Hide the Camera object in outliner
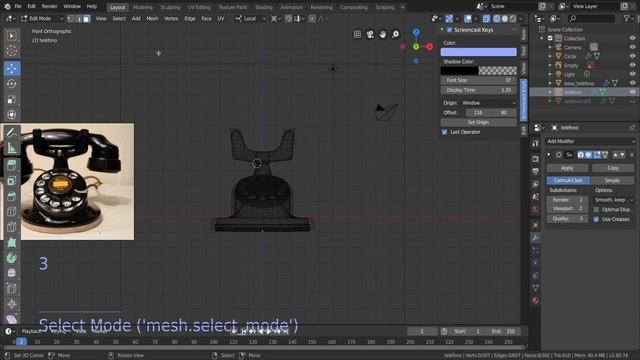The height and width of the screenshot is (360, 640). click(x=632, y=47)
